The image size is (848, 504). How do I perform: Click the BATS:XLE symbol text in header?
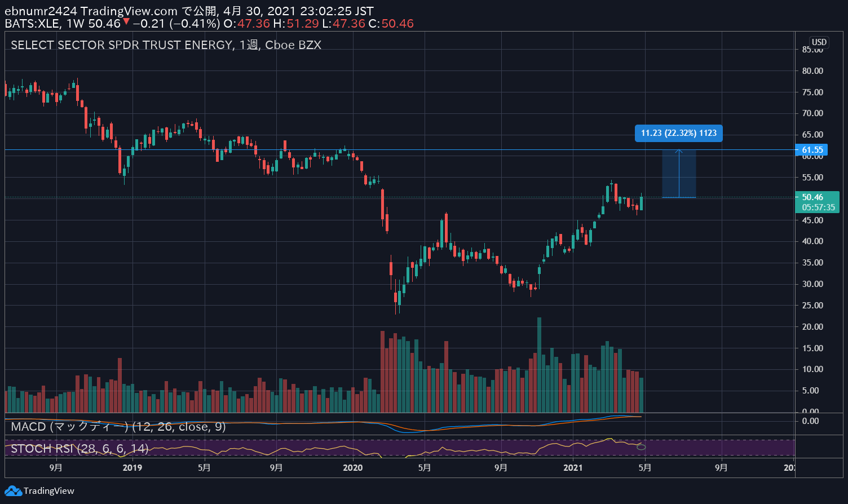coord(32,24)
